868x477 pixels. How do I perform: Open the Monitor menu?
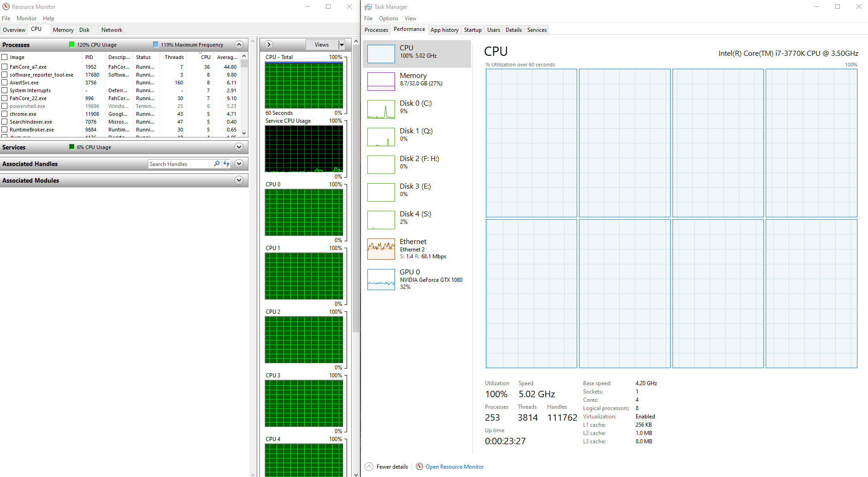click(26, 18)
